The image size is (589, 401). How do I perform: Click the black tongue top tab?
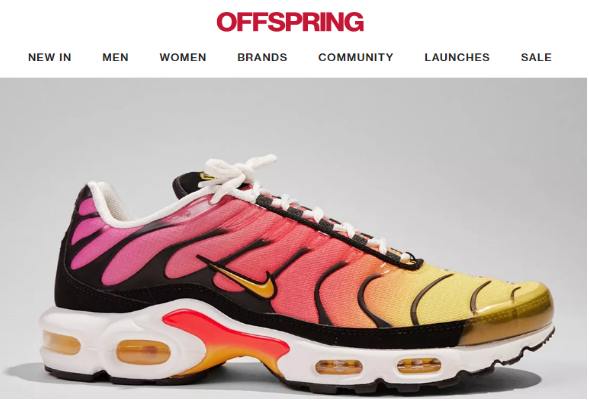point(186,184)
